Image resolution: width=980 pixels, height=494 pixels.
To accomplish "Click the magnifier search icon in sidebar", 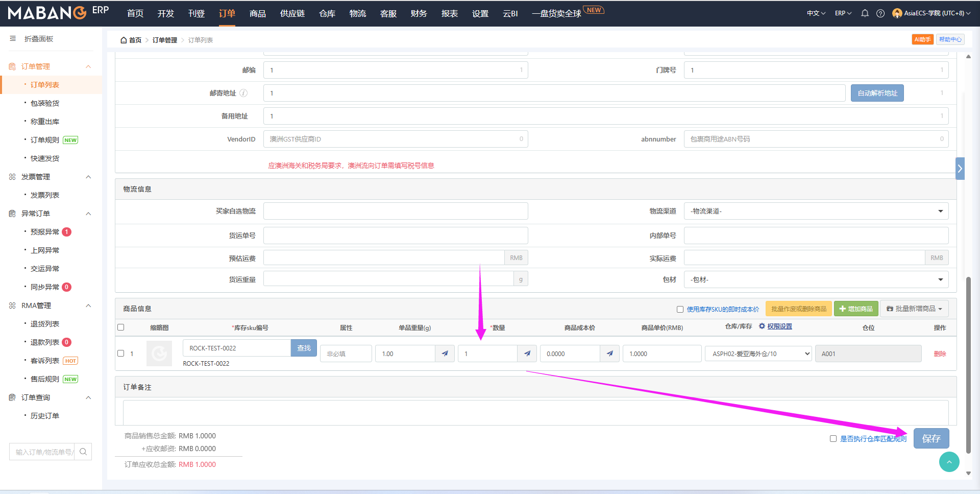I will click(83, 452).
